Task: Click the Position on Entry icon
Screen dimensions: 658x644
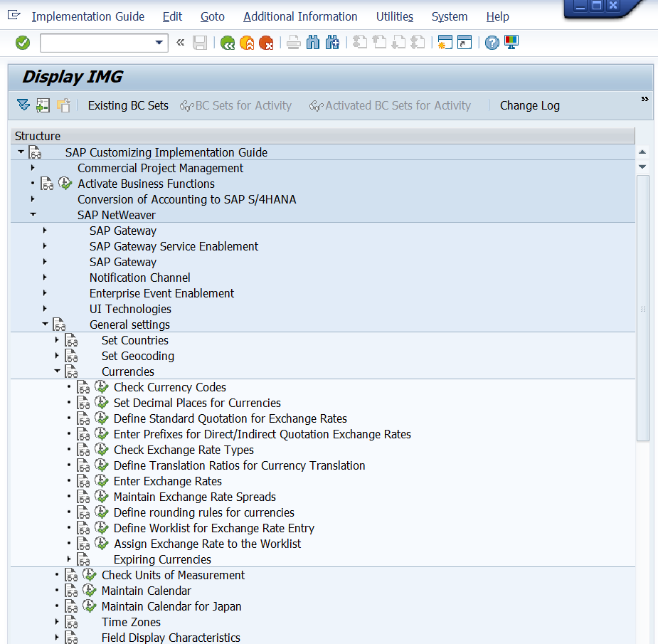Action: [x=43, y=105]
